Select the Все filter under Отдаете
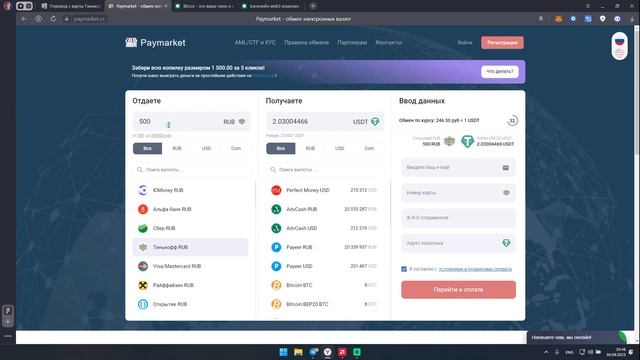640x360 pixels. pos(147,148)
